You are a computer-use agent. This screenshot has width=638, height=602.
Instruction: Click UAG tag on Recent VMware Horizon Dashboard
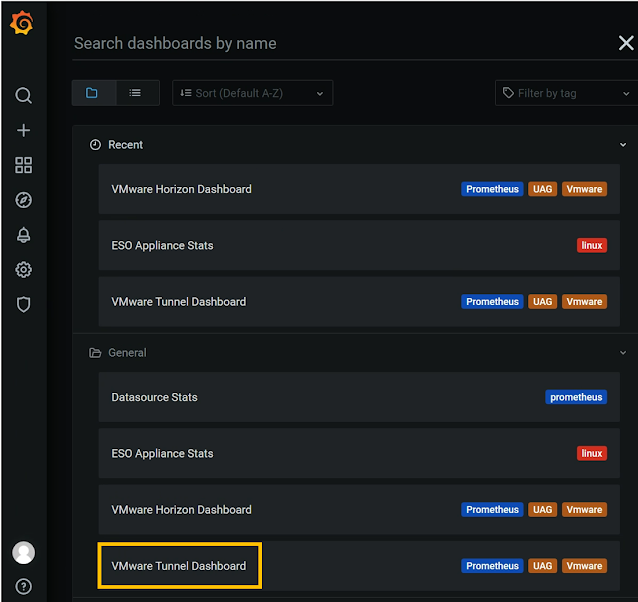click(x=542, y=189)
